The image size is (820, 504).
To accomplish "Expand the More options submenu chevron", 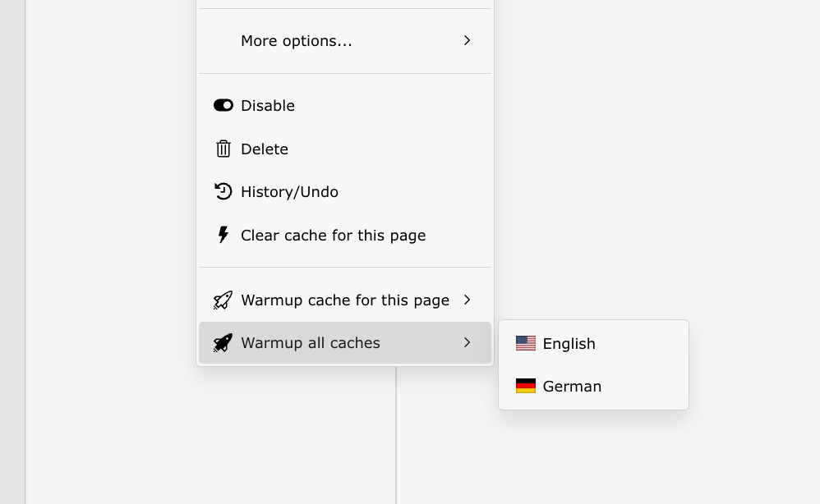I will 467,40.
